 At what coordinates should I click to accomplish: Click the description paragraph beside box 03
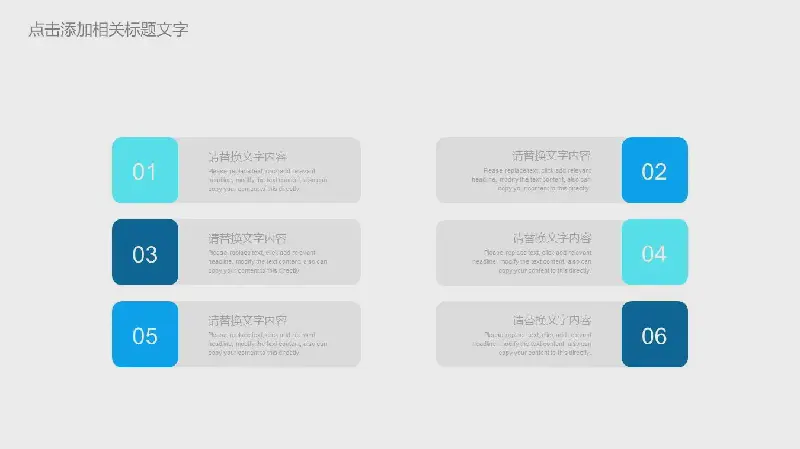pyautogui.click(x=267, y=261)
